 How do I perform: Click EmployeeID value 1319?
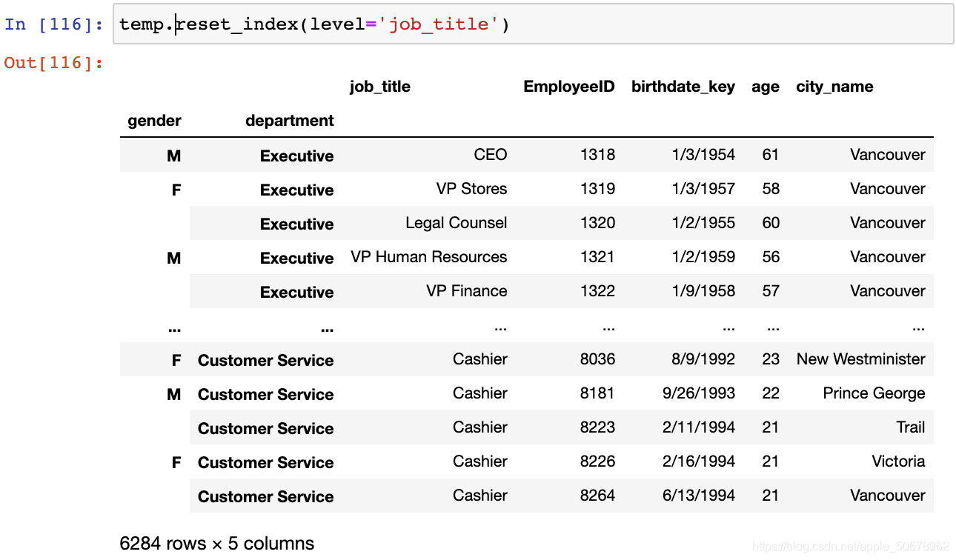[x=598, y=189]
